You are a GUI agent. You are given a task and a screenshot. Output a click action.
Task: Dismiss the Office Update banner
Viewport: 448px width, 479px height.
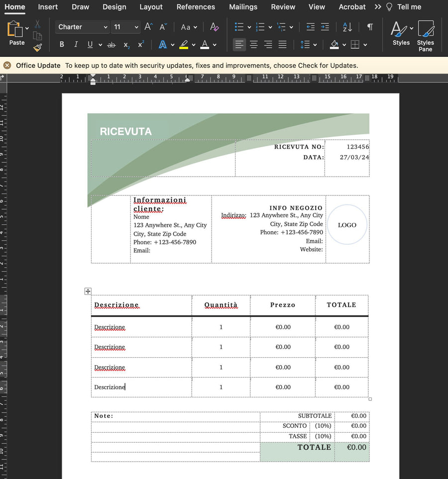pyautogui.click(x=7, y=65)
